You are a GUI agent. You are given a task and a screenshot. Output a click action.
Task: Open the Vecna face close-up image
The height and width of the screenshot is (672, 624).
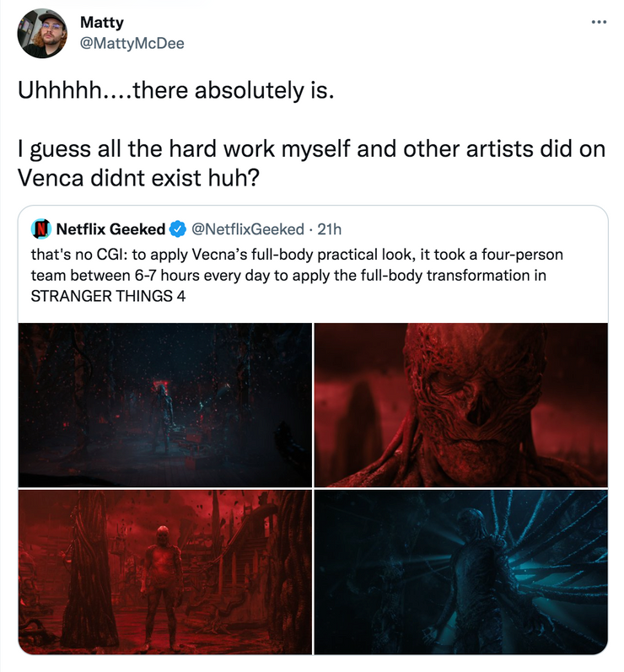(x=460, y=405)
